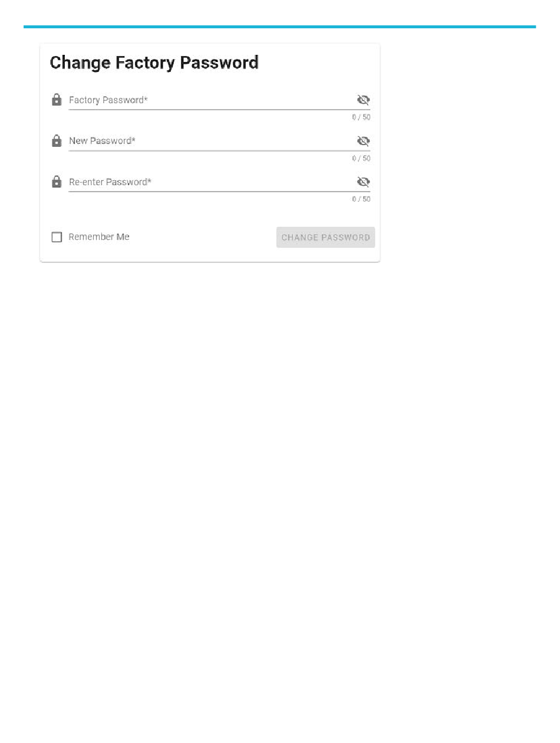Viewport: 560px width, 743px height.
Task: Click the 0 / 50 counter under Factory Password
Action: tap(361, 117)
